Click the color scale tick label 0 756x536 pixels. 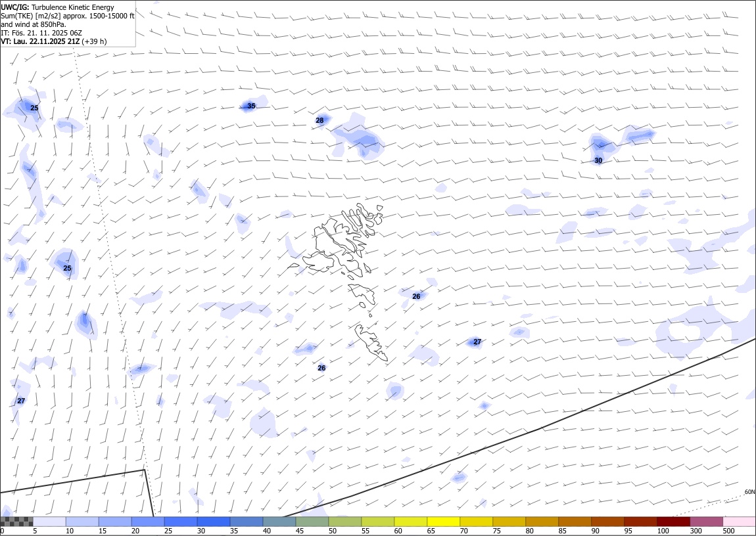3,531
